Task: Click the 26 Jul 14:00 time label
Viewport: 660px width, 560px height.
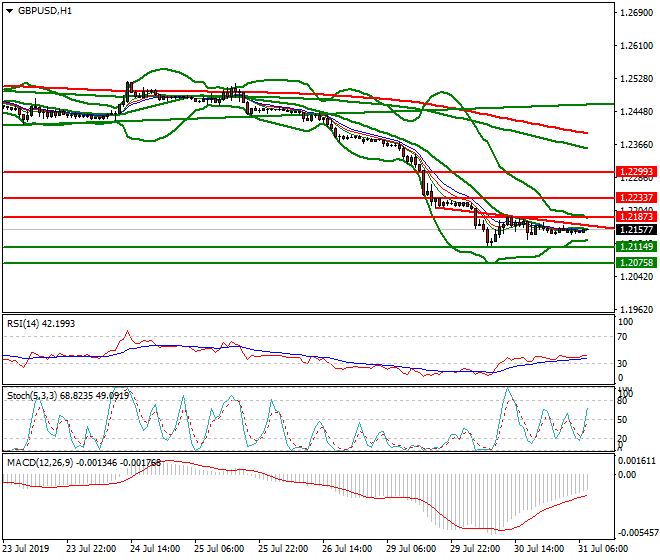Action: [x=347, y=549]
